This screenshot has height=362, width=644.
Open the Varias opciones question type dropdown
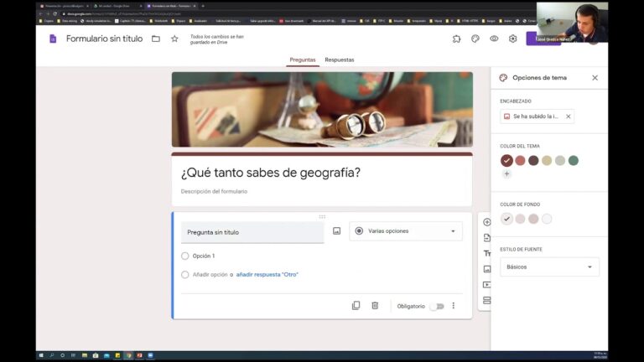[405, 231]
